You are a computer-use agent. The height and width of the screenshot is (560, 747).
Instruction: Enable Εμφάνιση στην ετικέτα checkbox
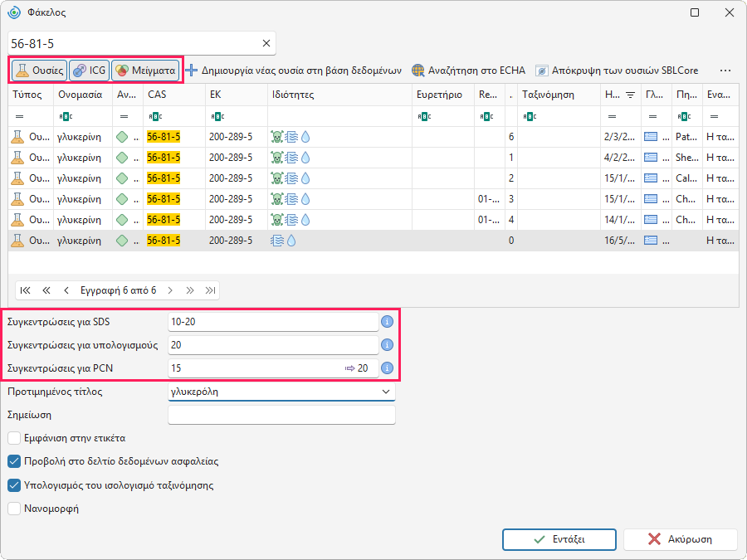coord(14,437)
